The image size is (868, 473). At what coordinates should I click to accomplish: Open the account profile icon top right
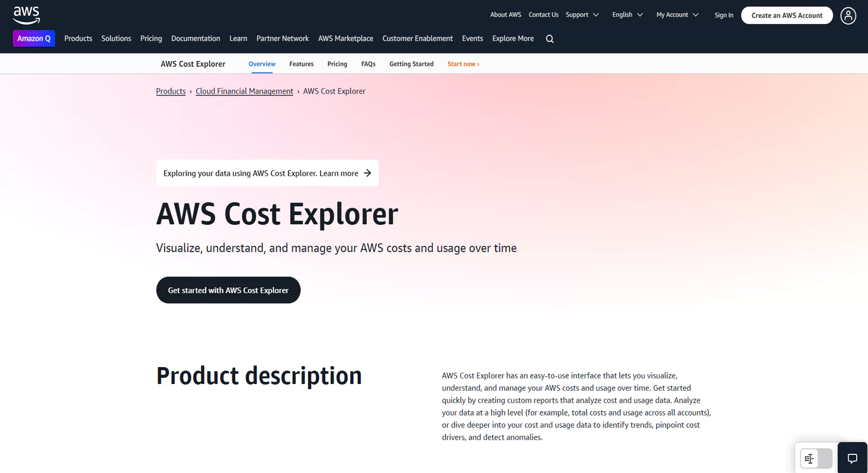coord(848,16)
